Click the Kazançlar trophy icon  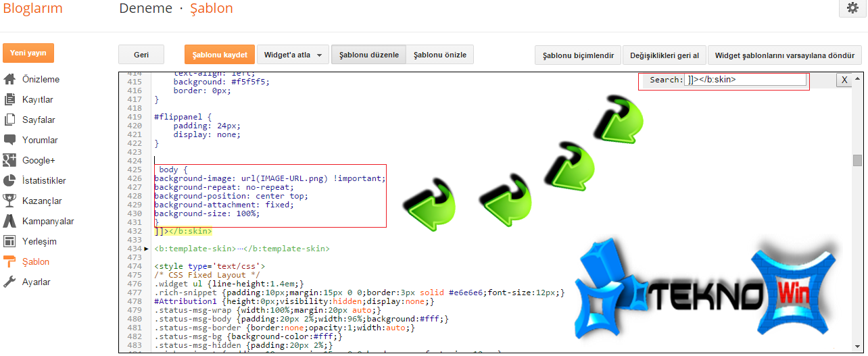click(9, 201)
